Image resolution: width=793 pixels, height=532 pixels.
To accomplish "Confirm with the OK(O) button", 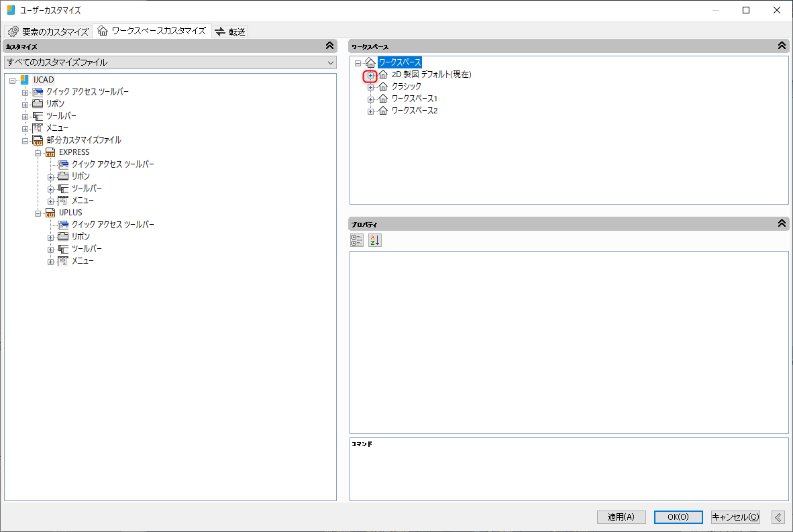I will pyautogui.click(x=678, y=517).
